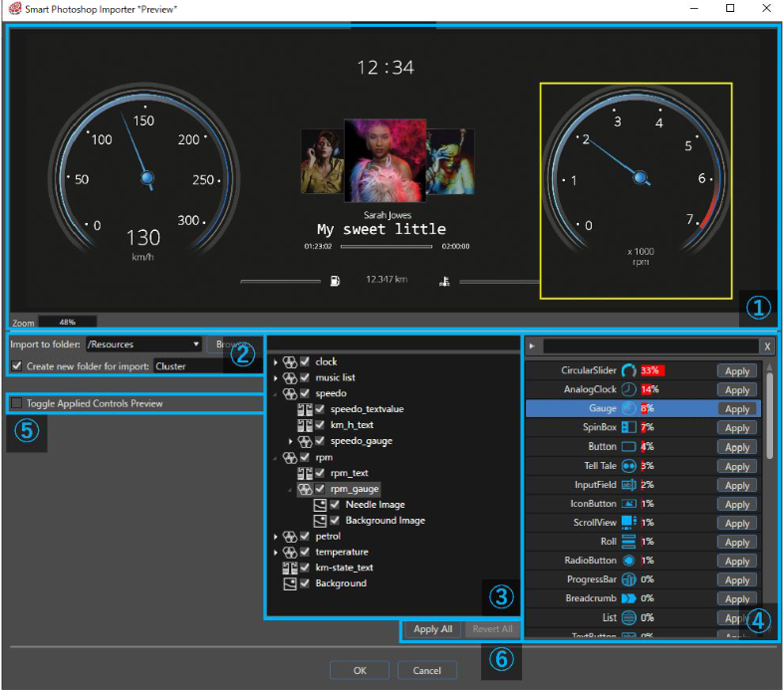Viewport: 784px width, 691px height.
Task: Collapse the speedo tree node
Action: pyautogui.click(x=276, y=394)
